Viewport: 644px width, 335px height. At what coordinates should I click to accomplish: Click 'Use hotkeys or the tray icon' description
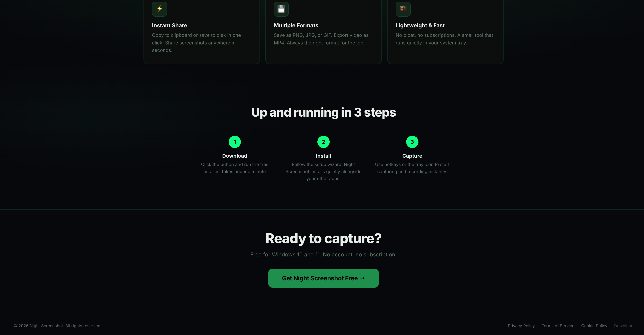tap(412, 168)
